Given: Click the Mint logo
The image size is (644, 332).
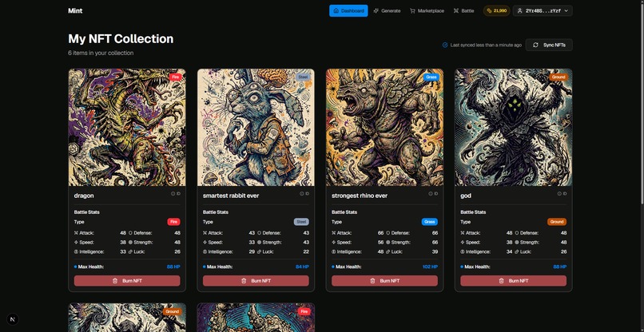Looking at the screenshot, I should click(75, 10).
